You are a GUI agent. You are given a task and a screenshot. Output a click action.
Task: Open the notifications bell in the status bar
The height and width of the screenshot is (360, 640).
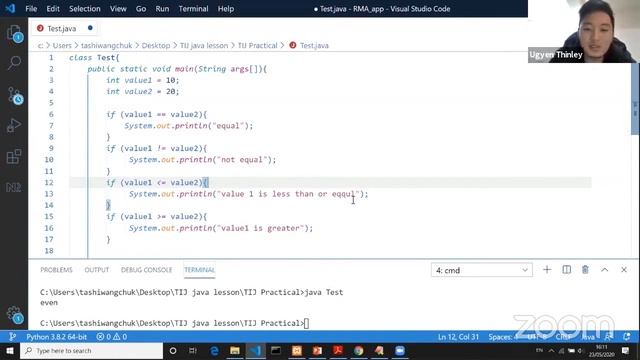click(x=627, y=337)
